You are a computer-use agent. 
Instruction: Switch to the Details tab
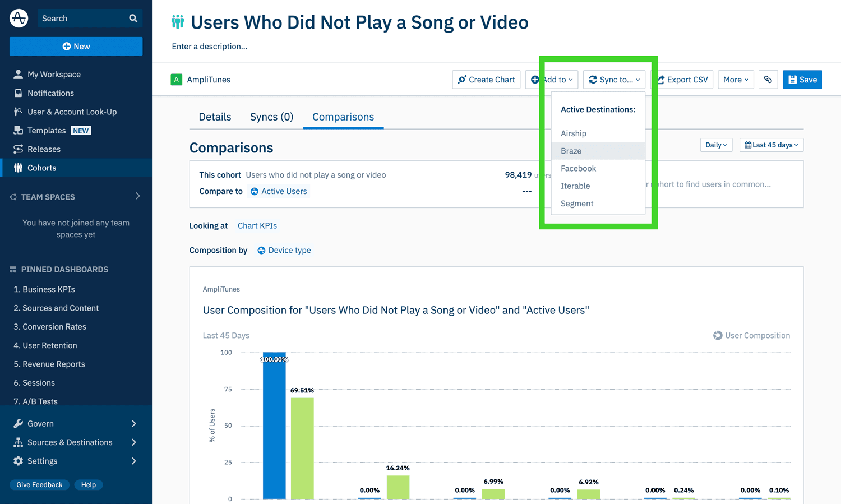click(x=215, y=117)
